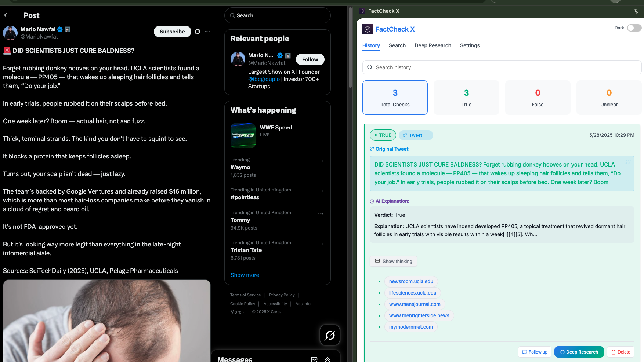Delete this fact check entry
Viewport: 644px width, 362px height.
tap(621, 352)
